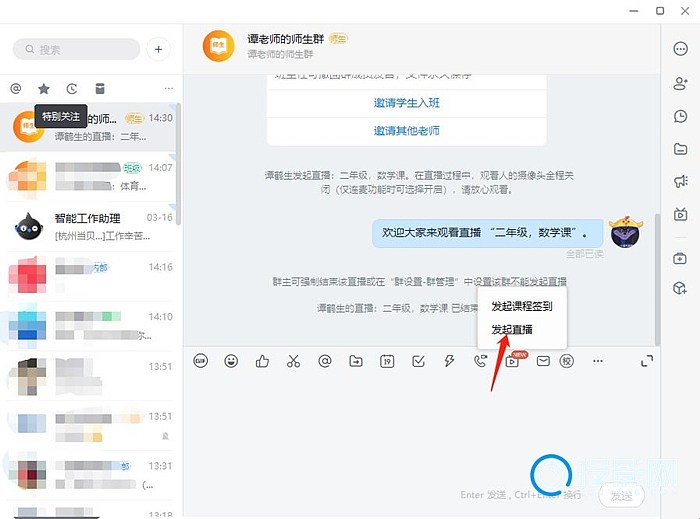Open the calendar schedule icon in toolbar
The width and height of the screenshot is (700, 519).
(387, 361)
